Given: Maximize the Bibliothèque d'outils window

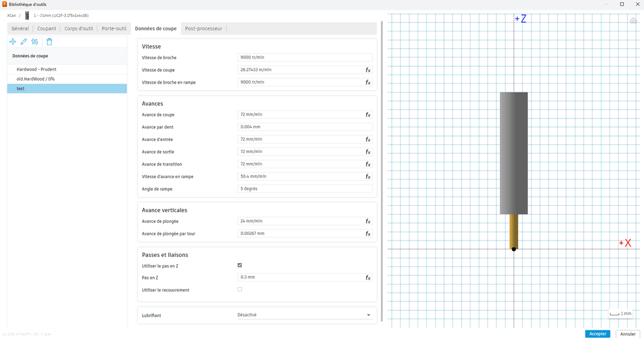Looking at the screenshot, I should coord(622,4).
